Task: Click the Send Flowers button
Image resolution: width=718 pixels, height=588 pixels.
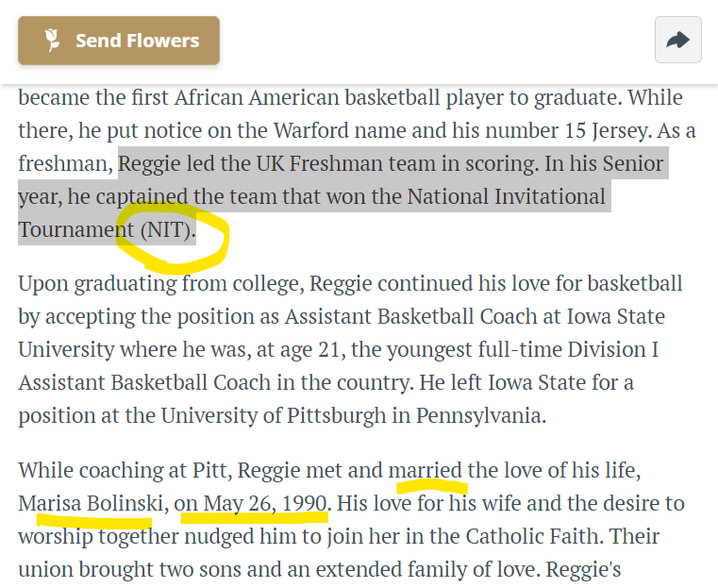Action: pos(119,41)
